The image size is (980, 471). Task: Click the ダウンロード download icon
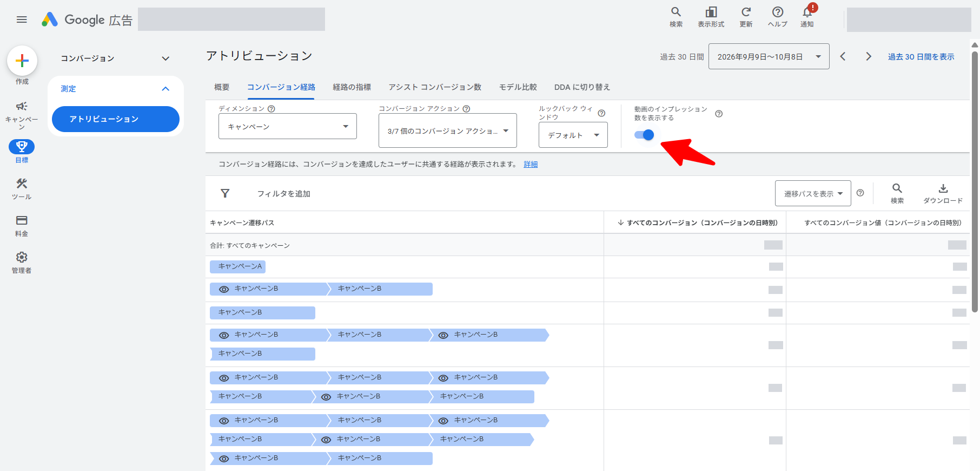pyautogui.click(x=943, y=193)
